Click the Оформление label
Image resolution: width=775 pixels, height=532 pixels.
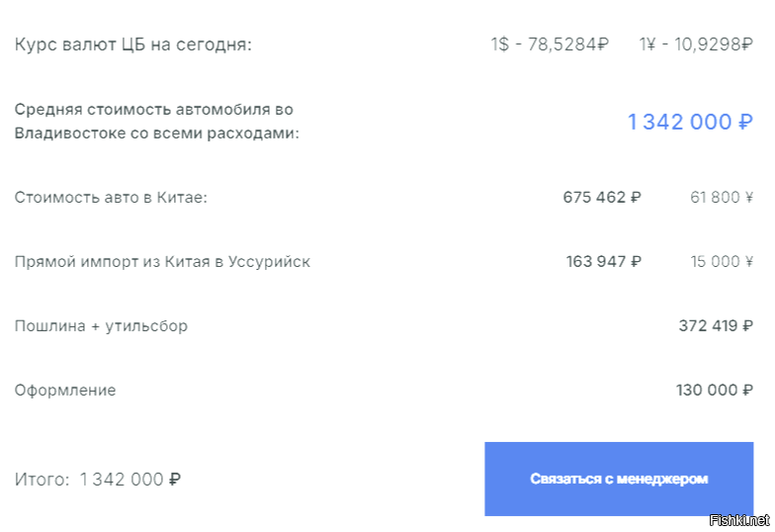click(x=65, y=390)
